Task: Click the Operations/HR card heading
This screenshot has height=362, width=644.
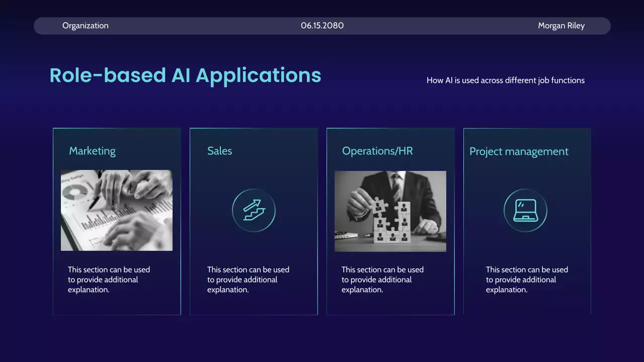Action: tap(377, 151)
